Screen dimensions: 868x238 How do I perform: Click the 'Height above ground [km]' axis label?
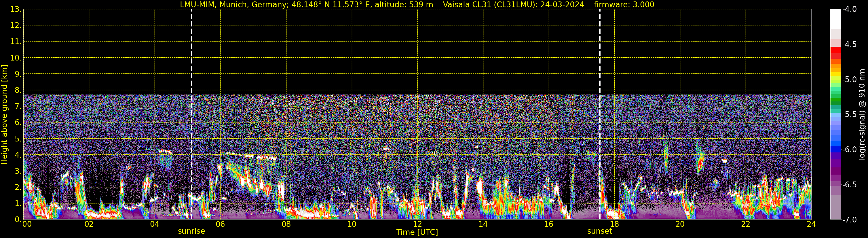[4, 115]
